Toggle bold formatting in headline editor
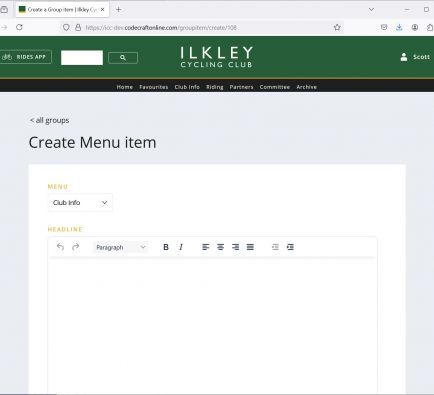The height and width of the screenshot is (395, 434). (166, 247)
